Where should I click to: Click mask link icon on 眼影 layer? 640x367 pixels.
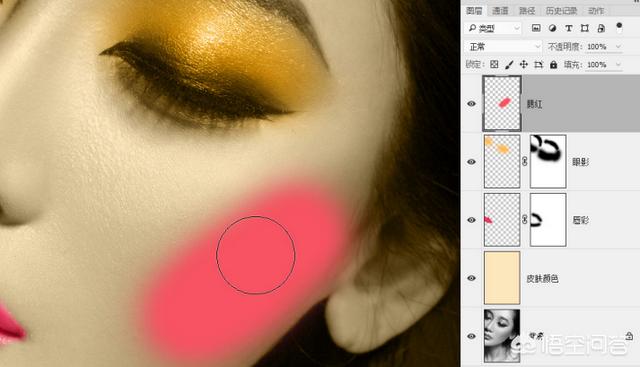coord(525,162)
